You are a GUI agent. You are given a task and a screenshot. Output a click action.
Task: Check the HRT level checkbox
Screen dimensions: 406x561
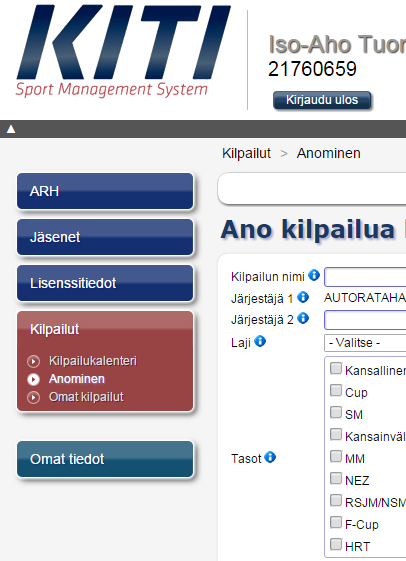[x=336, y=544]
